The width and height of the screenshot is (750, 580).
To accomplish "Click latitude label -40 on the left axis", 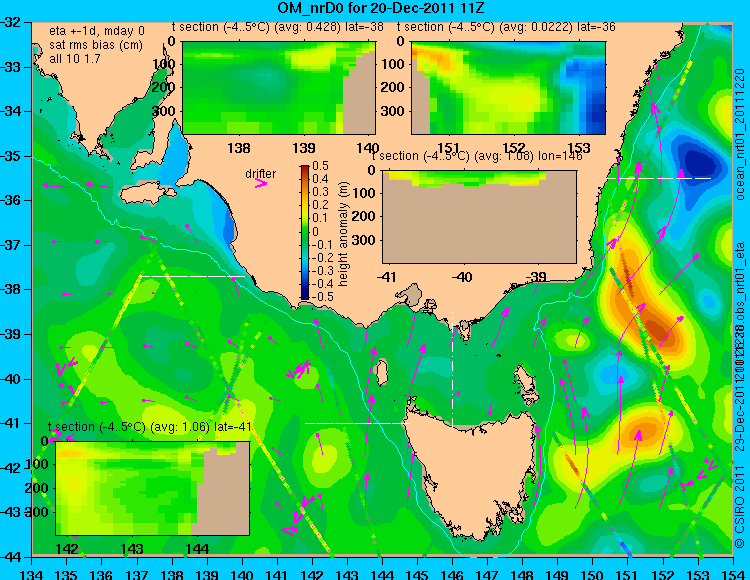I will click(11, 379).
